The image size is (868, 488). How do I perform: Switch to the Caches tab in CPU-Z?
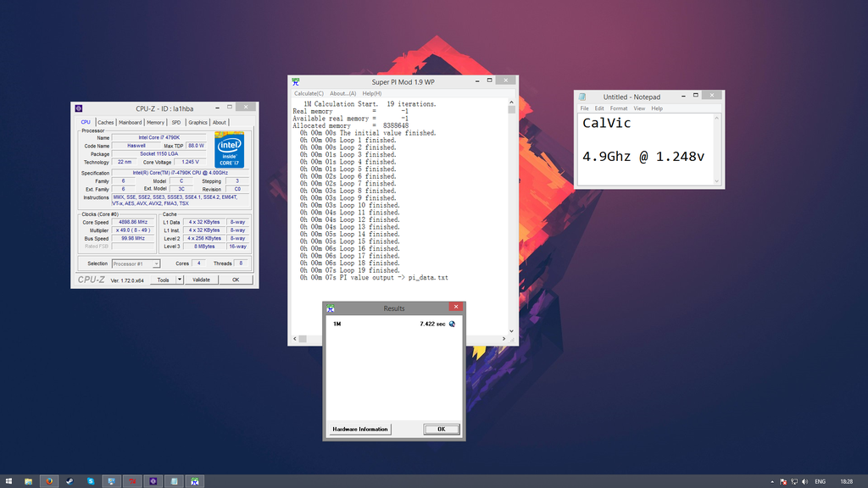[105, 123]
